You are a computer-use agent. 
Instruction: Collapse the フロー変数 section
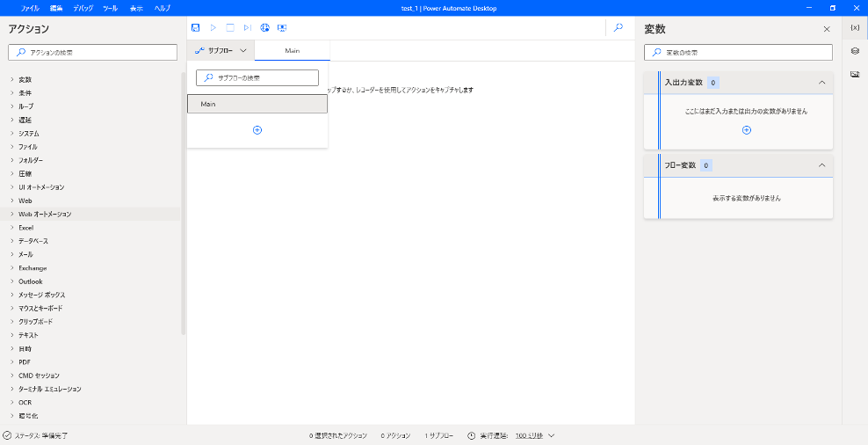tap(822, 165)
